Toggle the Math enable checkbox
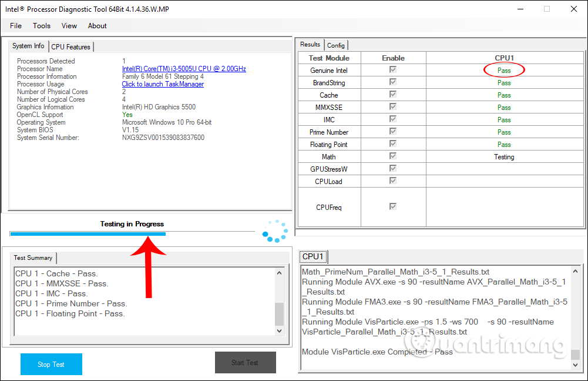Image resolution: width=588 pixels, height=381 pixels. pos(392,156)
